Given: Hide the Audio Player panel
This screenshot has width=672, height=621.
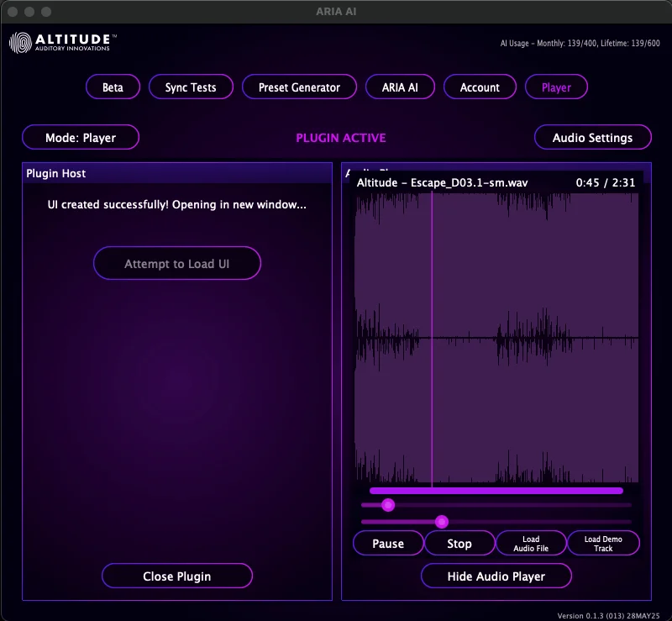Looking at the screenshot, I should point(496,576).
